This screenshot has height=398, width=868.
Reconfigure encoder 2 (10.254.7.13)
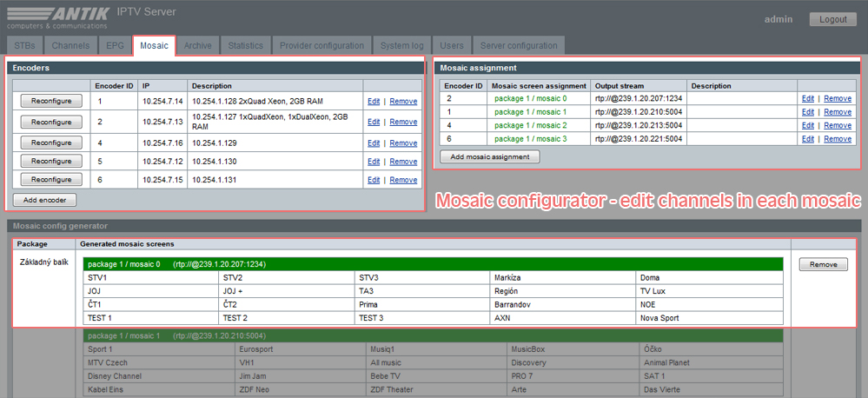51,122
